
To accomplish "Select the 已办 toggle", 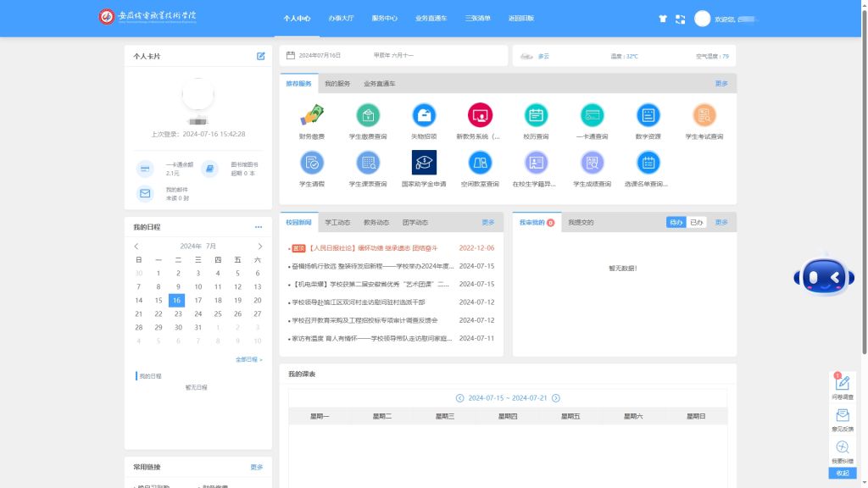I will 697,222.
